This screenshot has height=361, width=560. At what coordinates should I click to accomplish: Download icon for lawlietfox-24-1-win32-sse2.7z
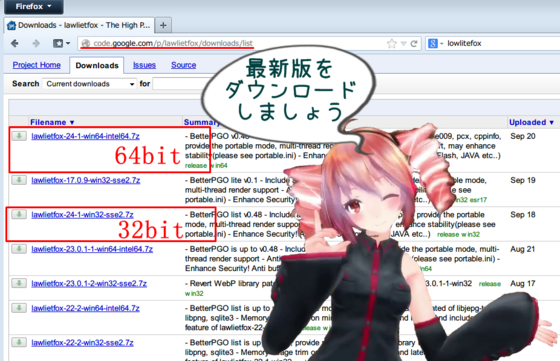click(19, 214)
